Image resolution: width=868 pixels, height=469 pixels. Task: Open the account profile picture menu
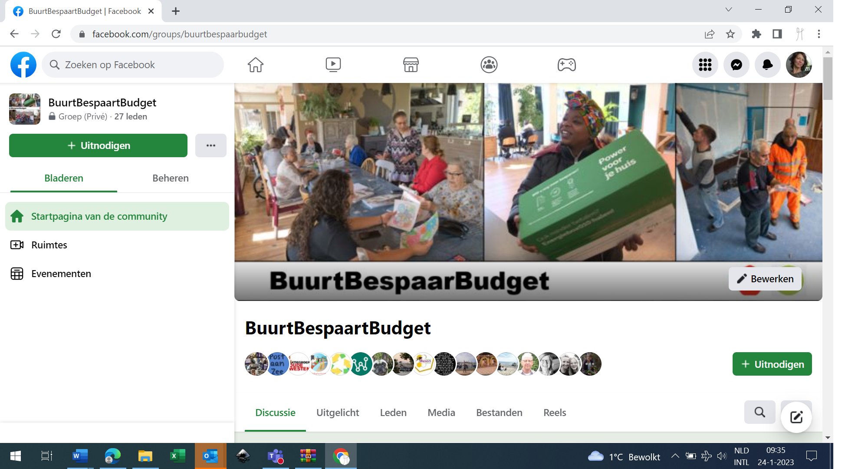799,65
